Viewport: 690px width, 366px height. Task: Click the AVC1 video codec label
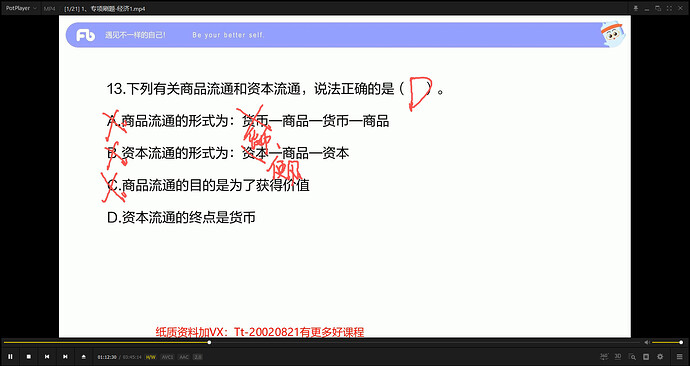click(x=168, y=357)
